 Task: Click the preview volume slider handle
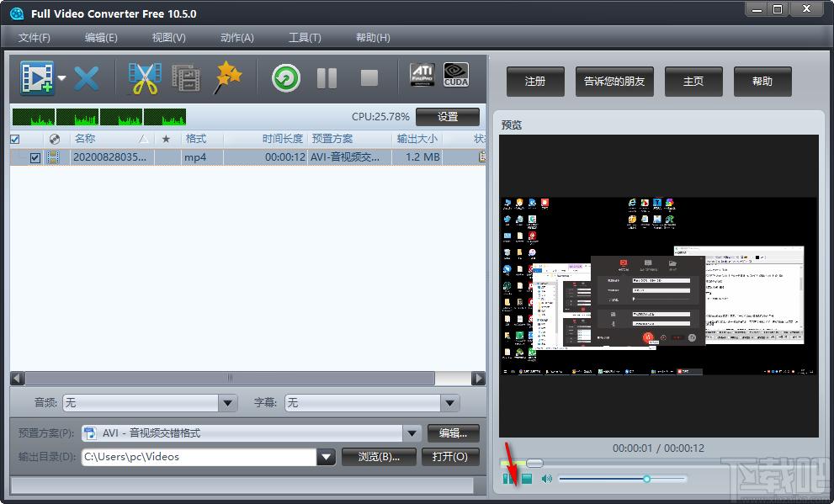[647, 479]
